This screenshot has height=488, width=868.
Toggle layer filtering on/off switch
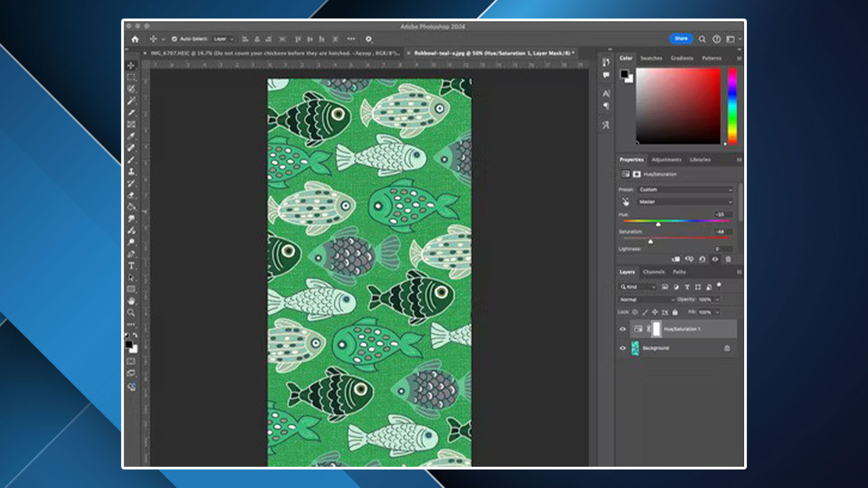point(719,285)
